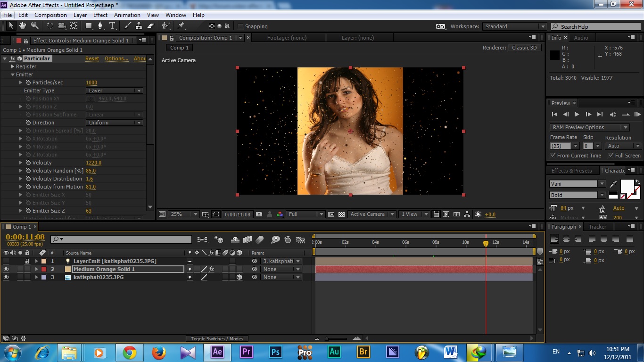Screen dimensions: 644x362
Task: Open the Active Camera view dropdown
Action: point(371,214)
